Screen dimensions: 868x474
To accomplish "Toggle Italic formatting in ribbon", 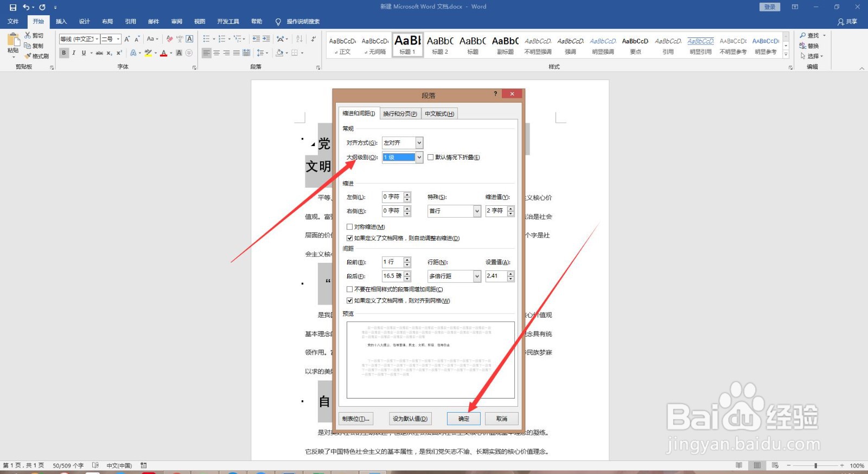I will (74, 53).
